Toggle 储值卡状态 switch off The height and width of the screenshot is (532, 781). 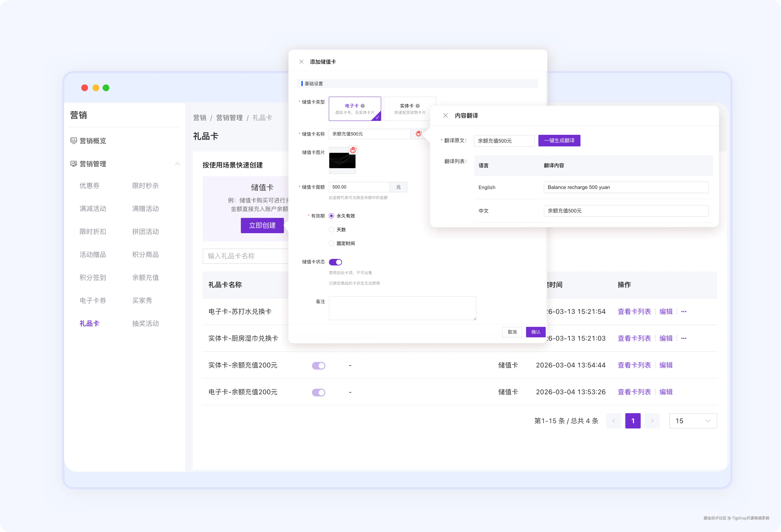pyautogui.click(x=335, y=262)
